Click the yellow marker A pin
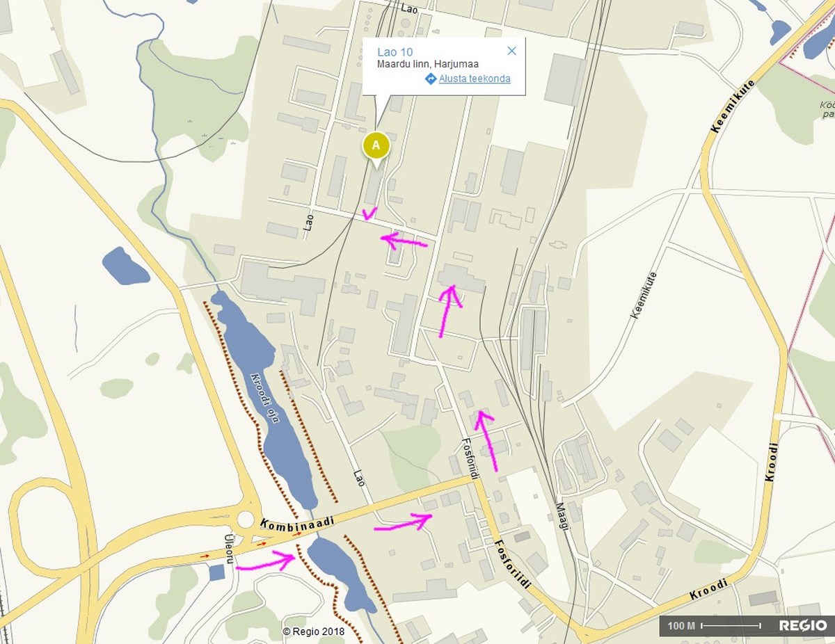835x644 pixels. coord(376,145)
